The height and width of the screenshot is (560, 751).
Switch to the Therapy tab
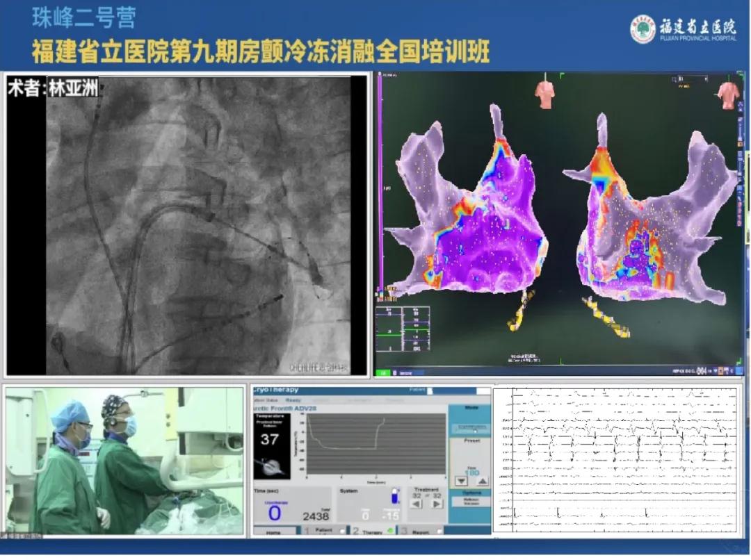tap(372, 532)
